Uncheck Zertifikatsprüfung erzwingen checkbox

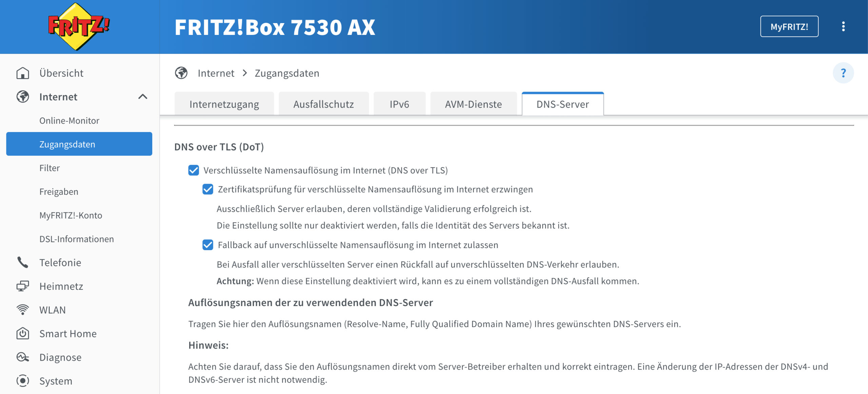pyautogui.click(x=208, y=189)
